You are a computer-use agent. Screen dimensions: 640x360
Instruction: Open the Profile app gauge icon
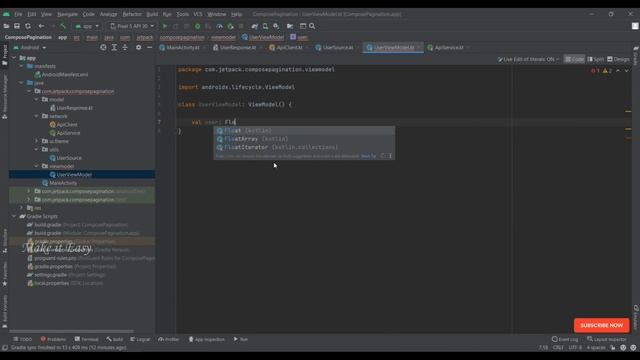219,26
